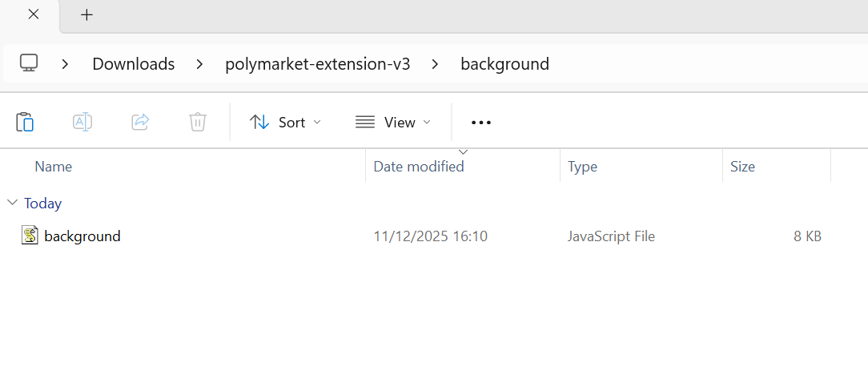This screenshot has width=868, height=387.
Task: Click the Paste clipboard icon
Action: coord(25,122)
